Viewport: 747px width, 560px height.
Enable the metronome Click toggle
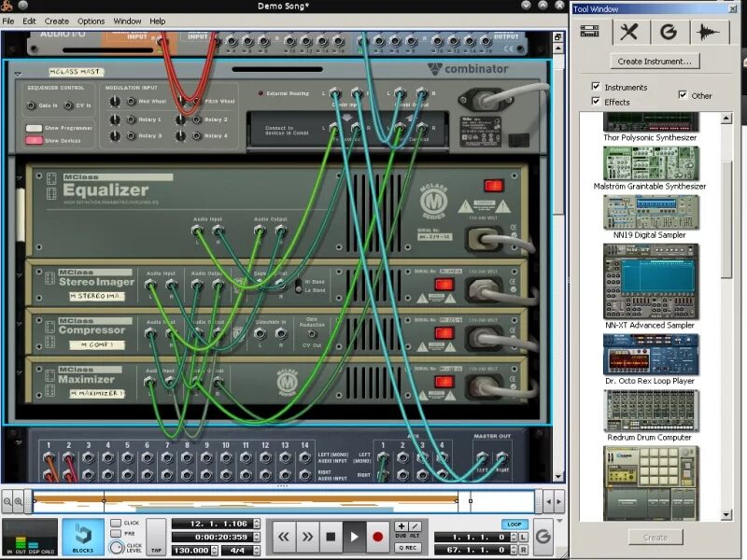[x=116, y=523]
